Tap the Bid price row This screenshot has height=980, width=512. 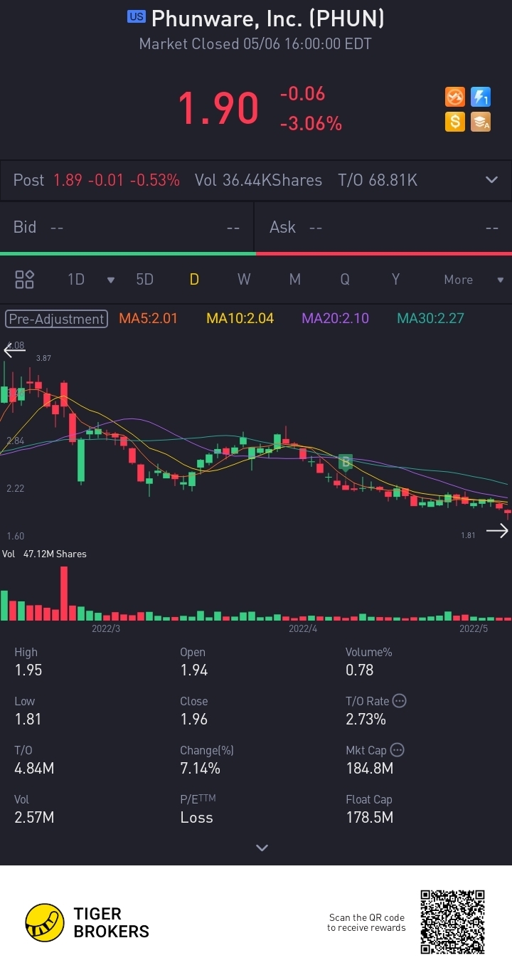pos(127,227)
